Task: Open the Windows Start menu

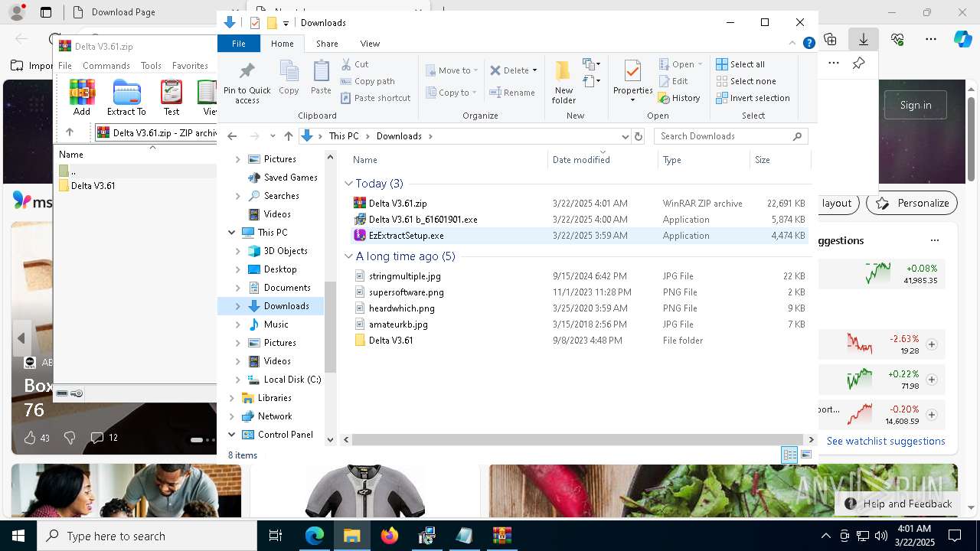Action: click(18, 536)
